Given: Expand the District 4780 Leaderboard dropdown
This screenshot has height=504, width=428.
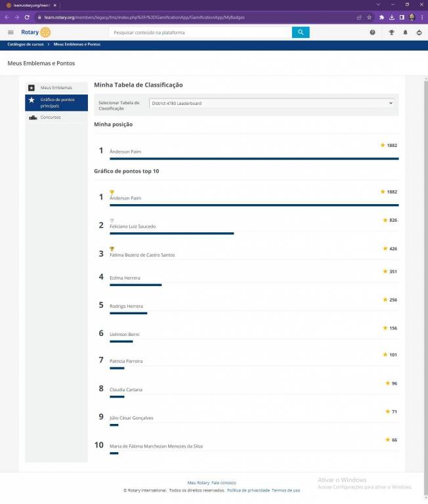Looking at the screenshot, I should click(x=272, y=103).
